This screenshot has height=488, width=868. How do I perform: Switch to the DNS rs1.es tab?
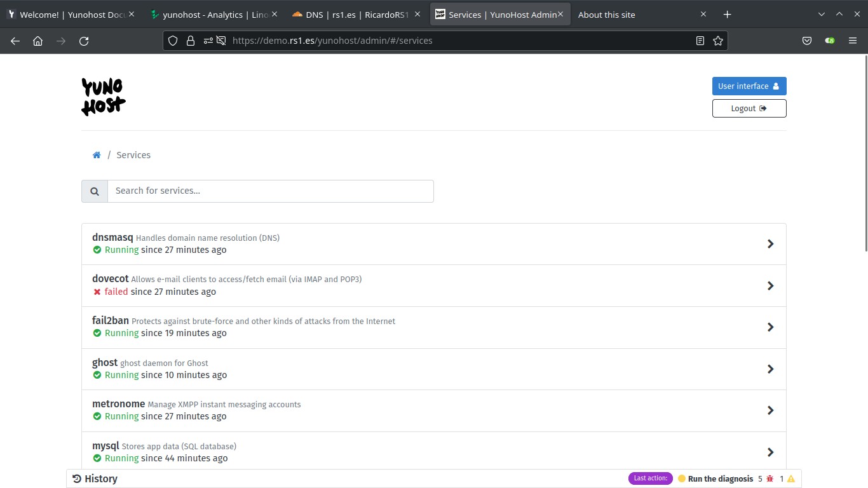pos(356,15)
